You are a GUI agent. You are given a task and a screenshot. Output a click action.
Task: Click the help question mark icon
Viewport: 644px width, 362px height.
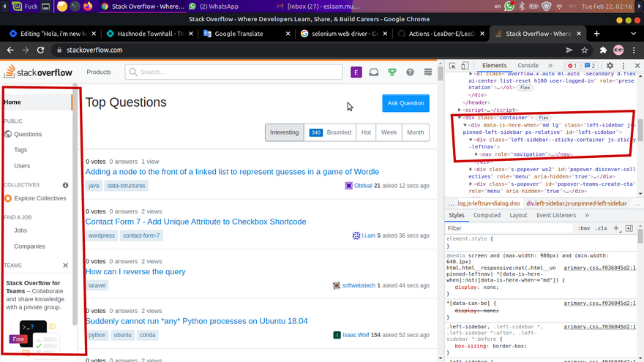(410, 72)
